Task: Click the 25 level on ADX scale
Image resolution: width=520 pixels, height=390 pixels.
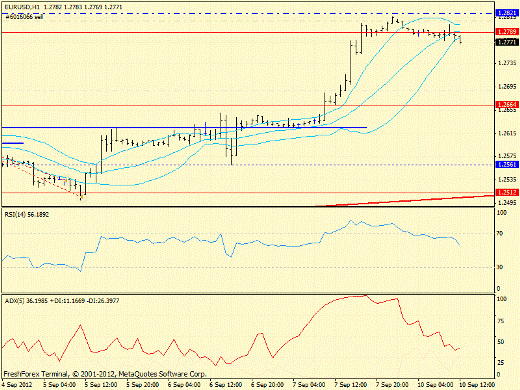Action: [500, 363]
